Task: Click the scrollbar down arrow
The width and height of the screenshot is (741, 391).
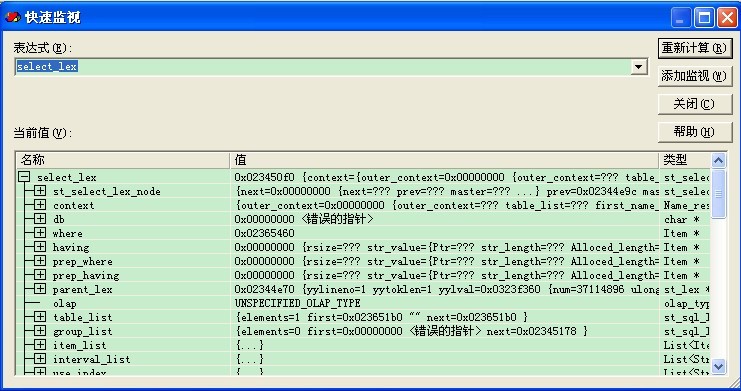Action: pyautogui.click(x=718, y=365)
